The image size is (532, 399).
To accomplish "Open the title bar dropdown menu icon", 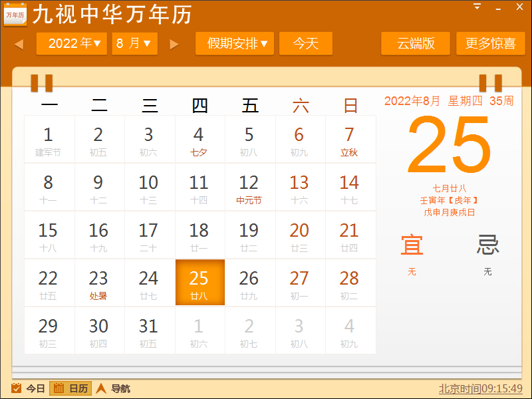I will click(477, 7).
